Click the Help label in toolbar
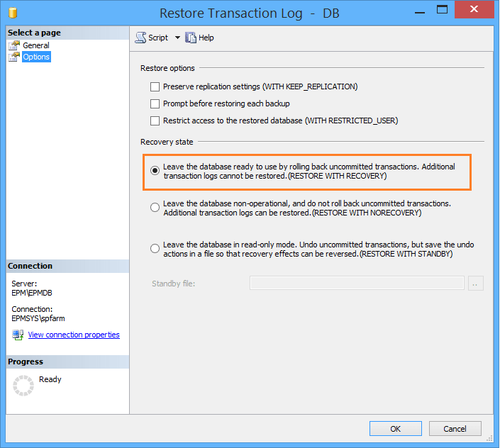The image size is (500, 448). pos(206,38)
